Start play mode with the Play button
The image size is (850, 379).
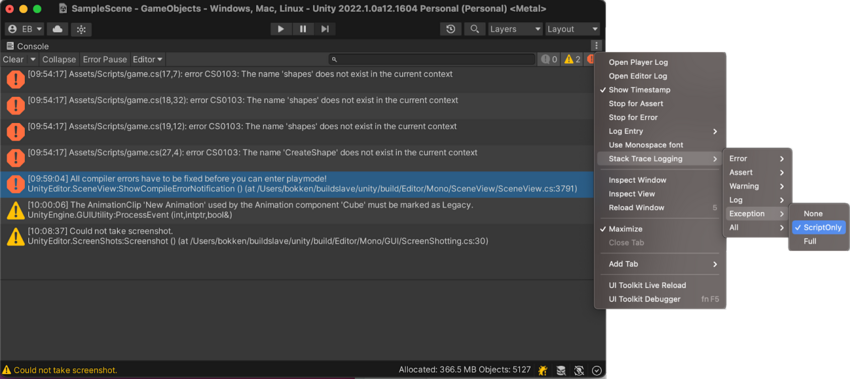(281, 29)
